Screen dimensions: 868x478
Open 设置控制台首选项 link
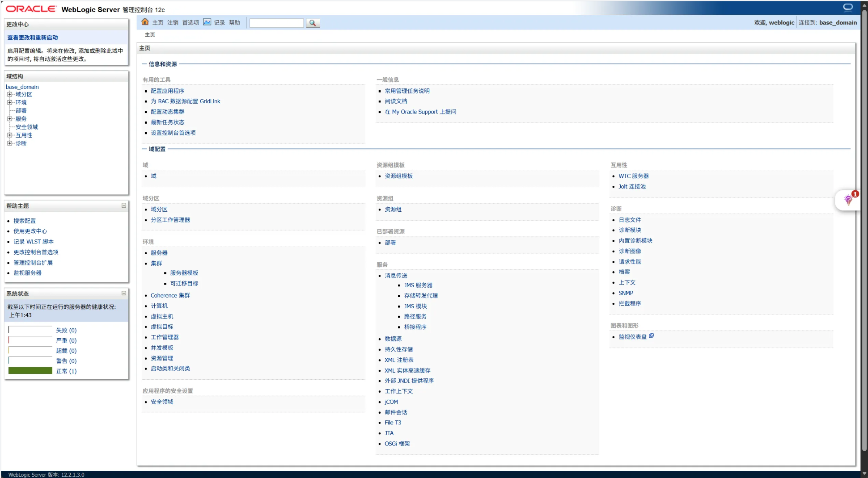tap(173, 133)
